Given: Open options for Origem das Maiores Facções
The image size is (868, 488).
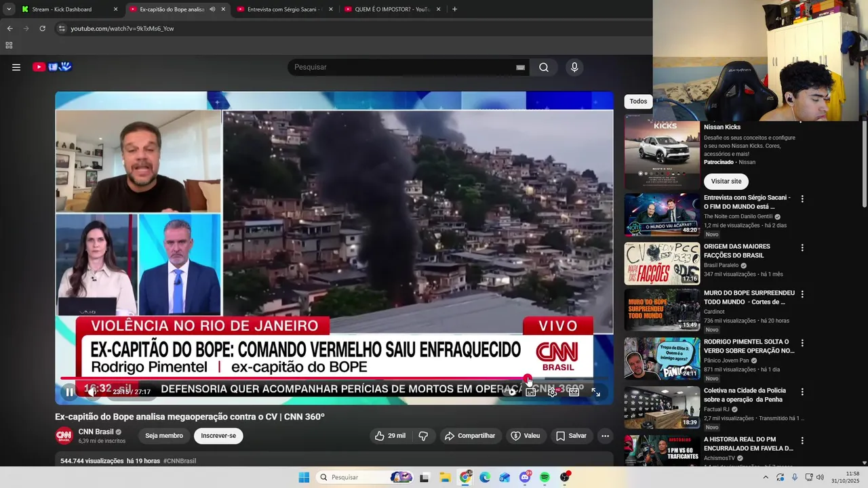Looking at the screenshot, I should tap(802, 248).
